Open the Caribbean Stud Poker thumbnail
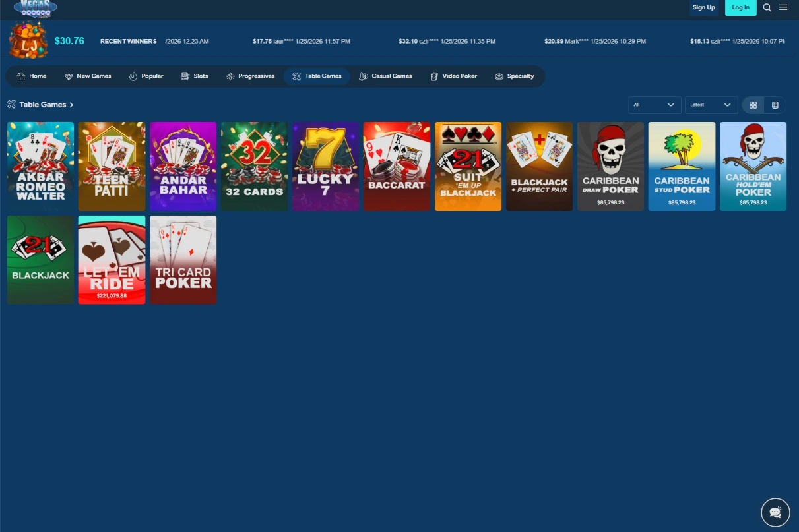Viewport: 799px width, 532px height. point(682,166)
